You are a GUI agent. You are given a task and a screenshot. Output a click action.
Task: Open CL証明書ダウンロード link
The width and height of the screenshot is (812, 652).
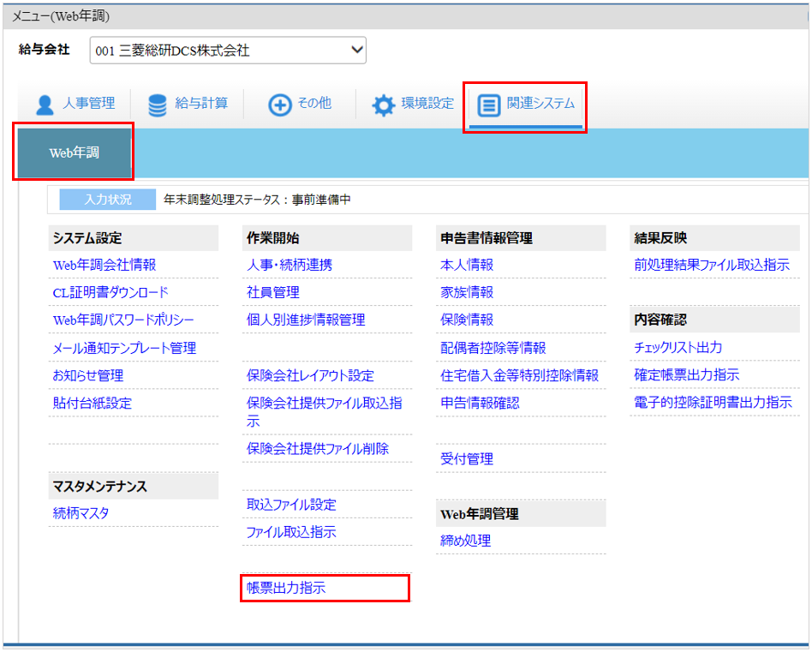click(x=110, y=293)
